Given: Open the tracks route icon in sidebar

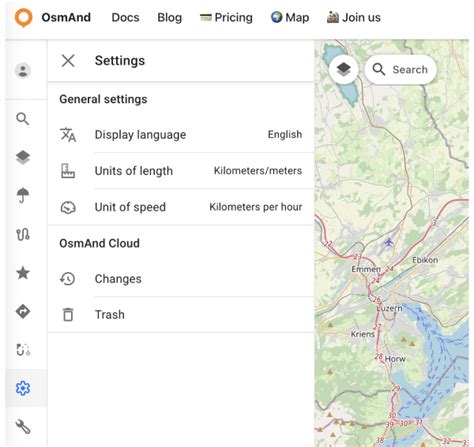Looking at the screenshot, I should 23,234.
